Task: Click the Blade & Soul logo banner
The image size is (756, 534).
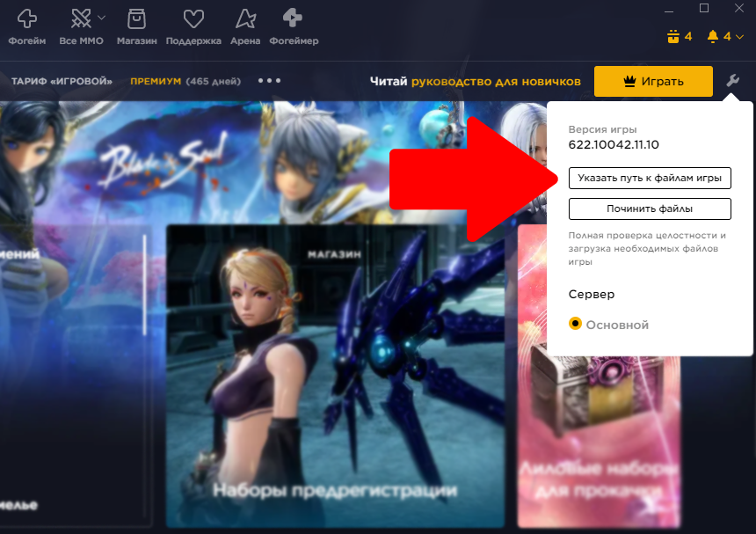Action: [164, 162]
